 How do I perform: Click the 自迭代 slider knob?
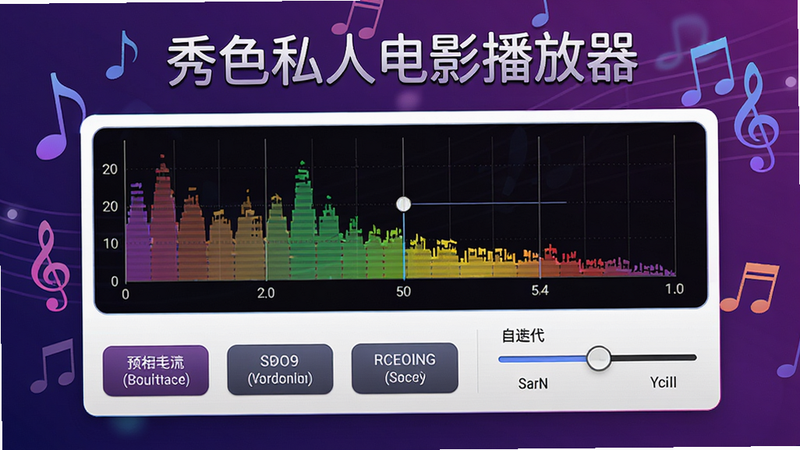coord(598,358)
